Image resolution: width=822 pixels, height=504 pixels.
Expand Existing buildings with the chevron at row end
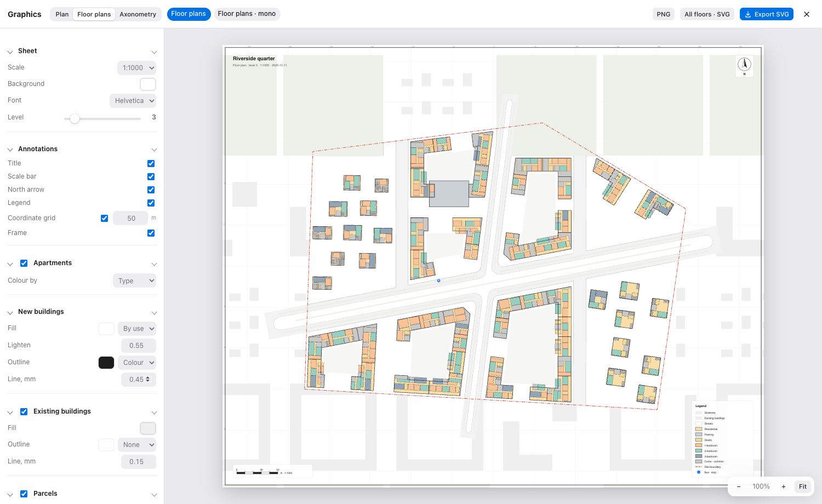154,413
